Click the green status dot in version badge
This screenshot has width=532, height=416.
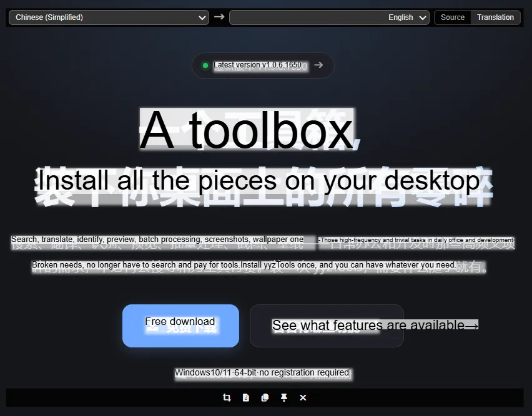pyautogui.click(x=205, y=65)
